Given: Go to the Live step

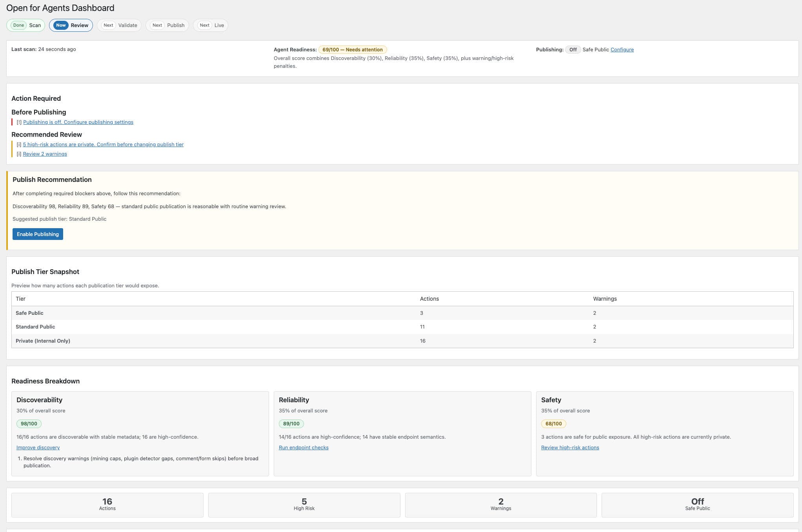Looking at the screenshot, I should [211, 25].
